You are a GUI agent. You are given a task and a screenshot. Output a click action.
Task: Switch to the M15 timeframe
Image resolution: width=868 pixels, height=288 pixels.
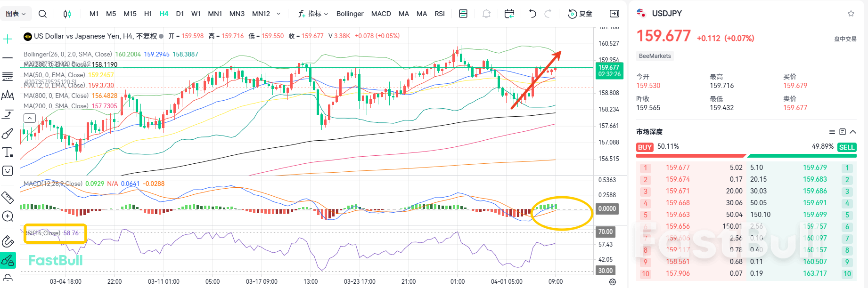click(x=130, y=14)
